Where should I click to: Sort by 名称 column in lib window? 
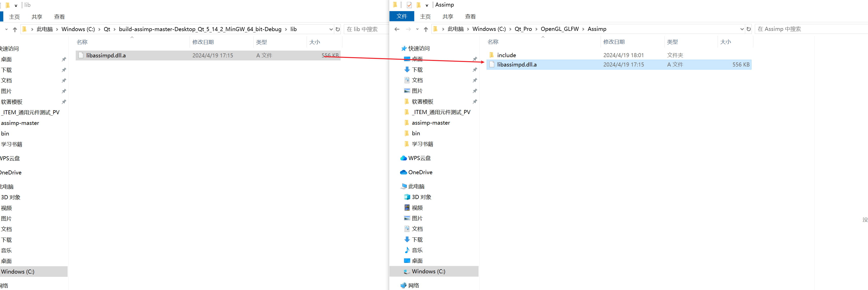(82, 42)
